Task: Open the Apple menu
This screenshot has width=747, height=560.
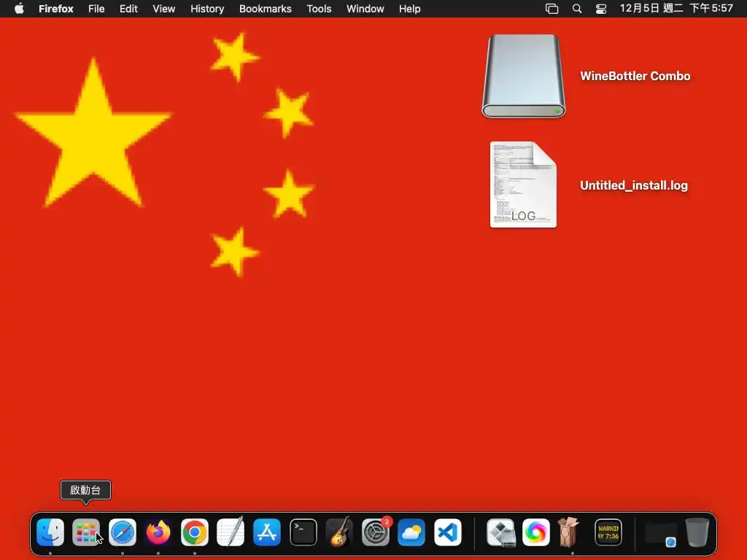Action: (x=19, y=9)
